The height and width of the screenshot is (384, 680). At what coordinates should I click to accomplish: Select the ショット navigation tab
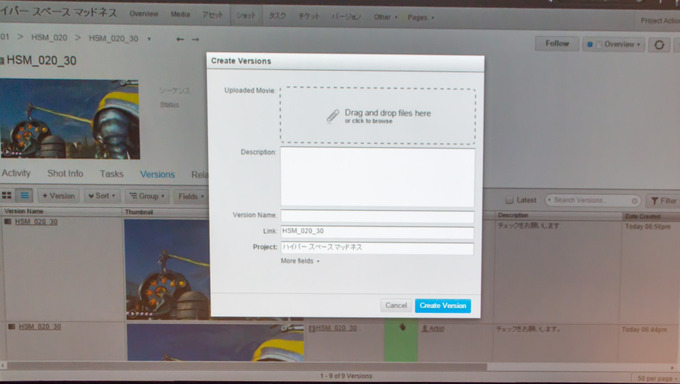(245, 15)
